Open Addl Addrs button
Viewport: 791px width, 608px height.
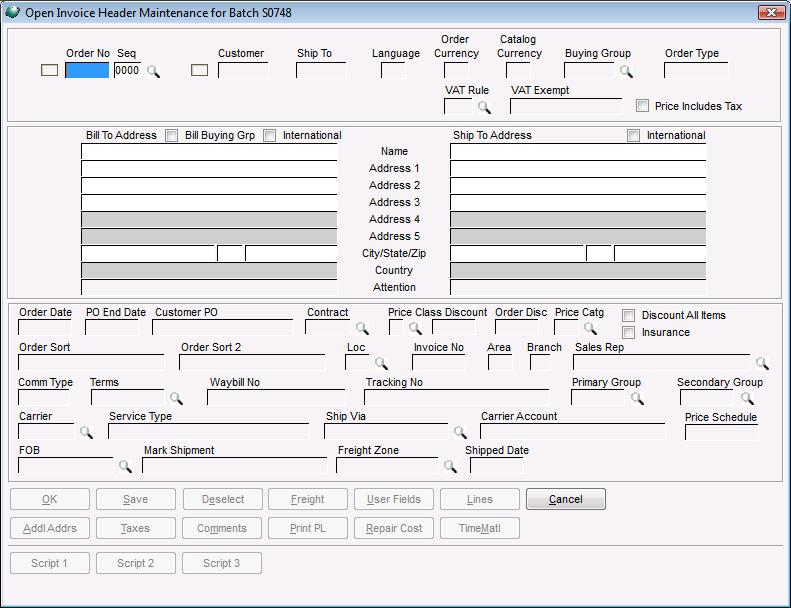click(x=49, y=528)
